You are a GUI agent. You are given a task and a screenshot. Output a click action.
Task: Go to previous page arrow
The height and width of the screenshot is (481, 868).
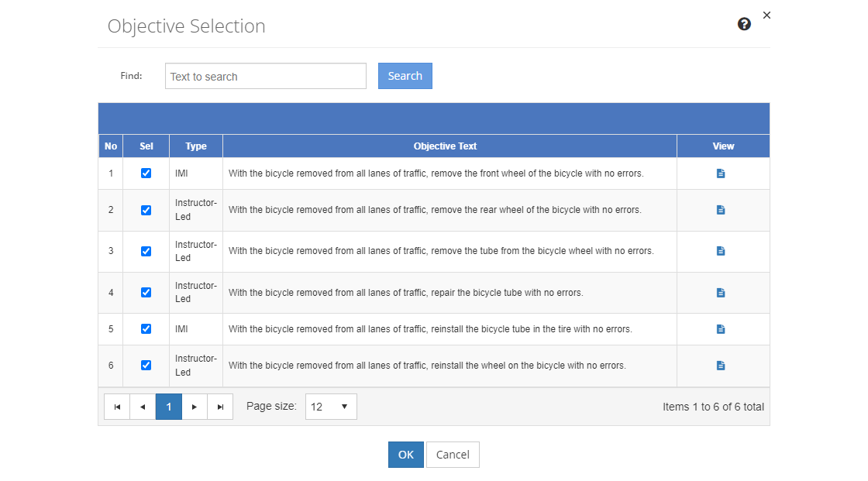click(x=143, y=407)
